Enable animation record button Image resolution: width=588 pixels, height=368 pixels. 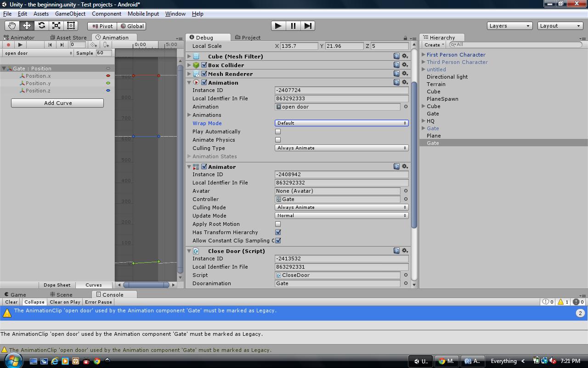click(8, 45)
